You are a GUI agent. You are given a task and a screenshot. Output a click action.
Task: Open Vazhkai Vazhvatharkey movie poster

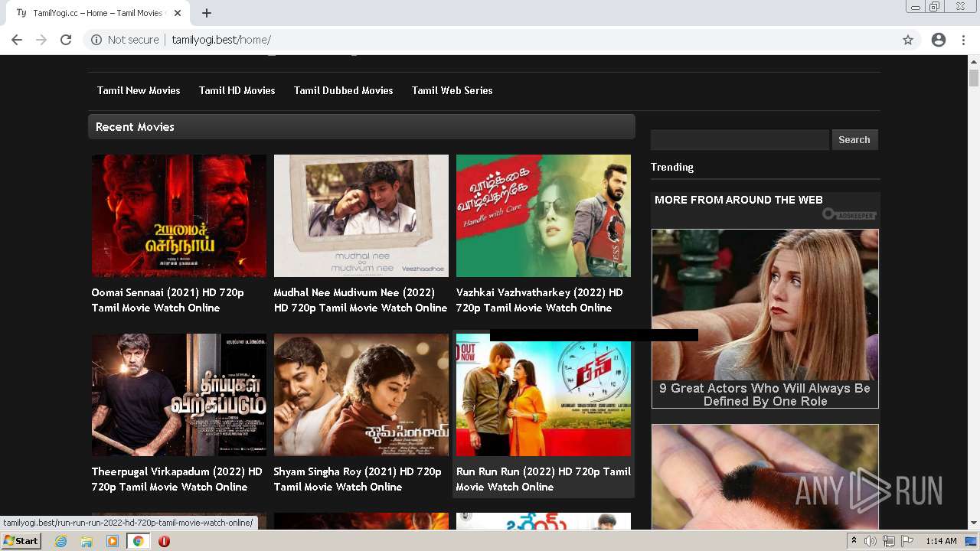click(544, 216)
